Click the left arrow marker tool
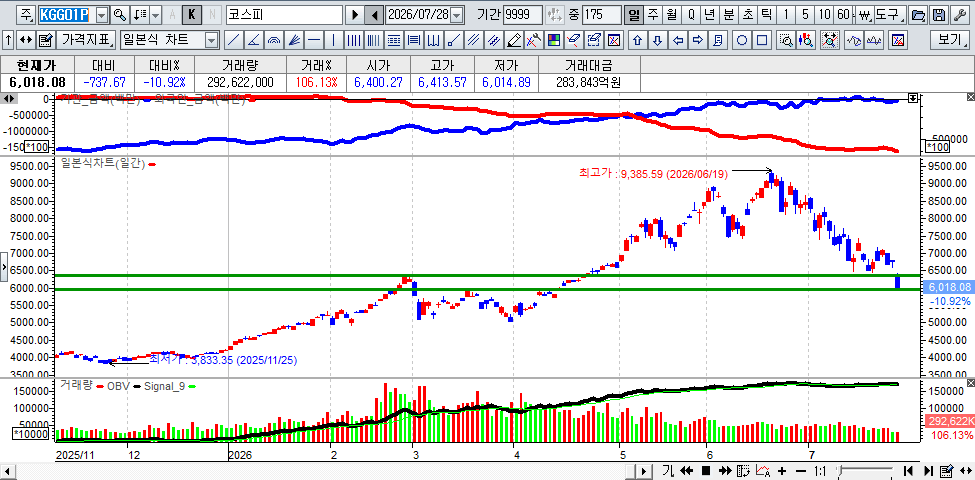Viewport: 975px width, 480px height. point(678,41)
